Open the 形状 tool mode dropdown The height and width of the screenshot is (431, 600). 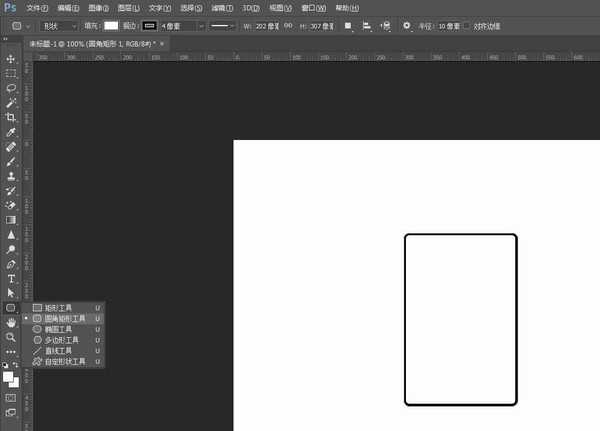[58, 25]
